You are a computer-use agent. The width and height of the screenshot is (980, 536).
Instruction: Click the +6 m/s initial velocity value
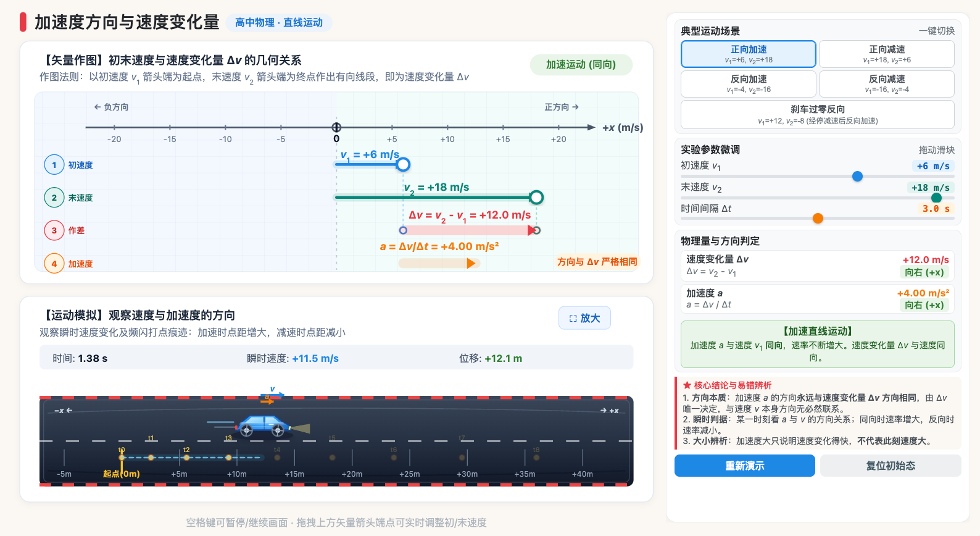[932, 166]
